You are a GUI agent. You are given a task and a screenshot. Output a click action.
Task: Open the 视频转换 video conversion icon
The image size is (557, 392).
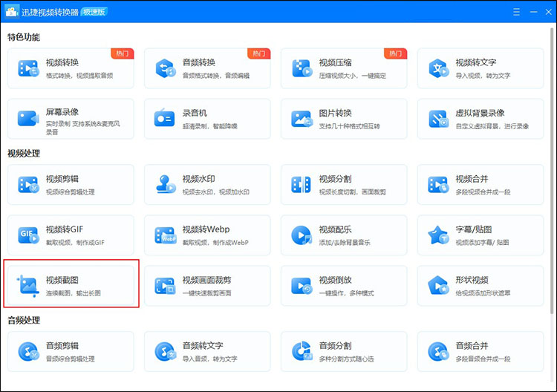[x=28, y=68]
